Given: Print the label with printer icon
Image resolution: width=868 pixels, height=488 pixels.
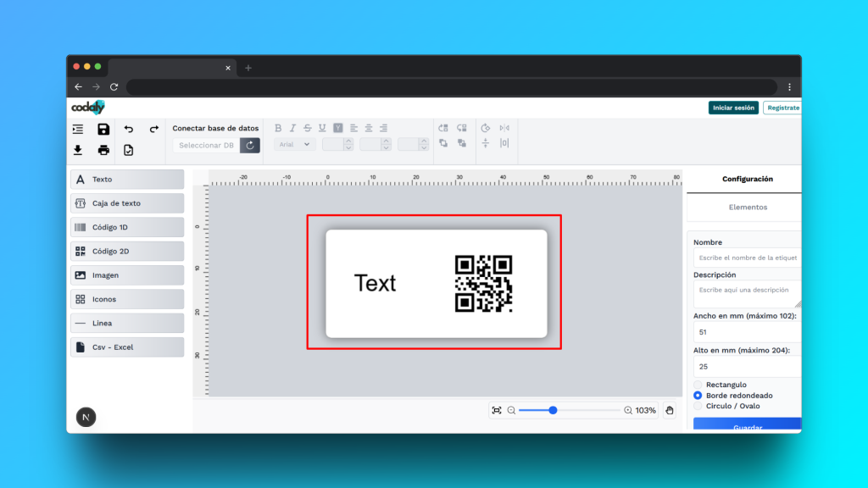Looking at the screenshot, I should [103, 150].
